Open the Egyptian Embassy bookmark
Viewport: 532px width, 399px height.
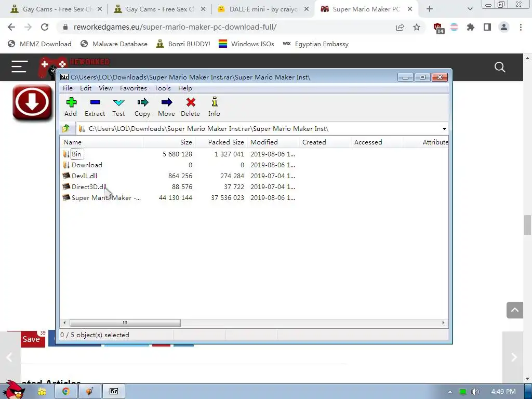[315, 44]
